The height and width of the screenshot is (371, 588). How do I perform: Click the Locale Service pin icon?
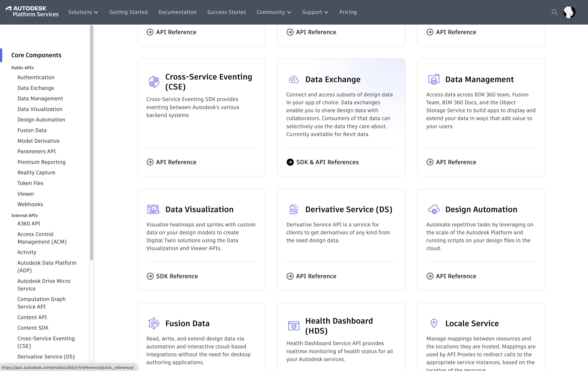click(x=434, y=323)
